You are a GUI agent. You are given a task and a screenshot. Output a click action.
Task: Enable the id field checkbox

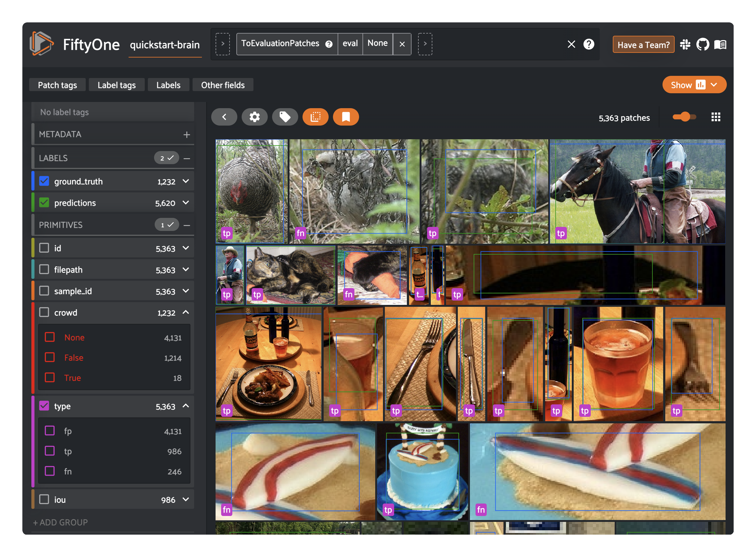(44, 248)
